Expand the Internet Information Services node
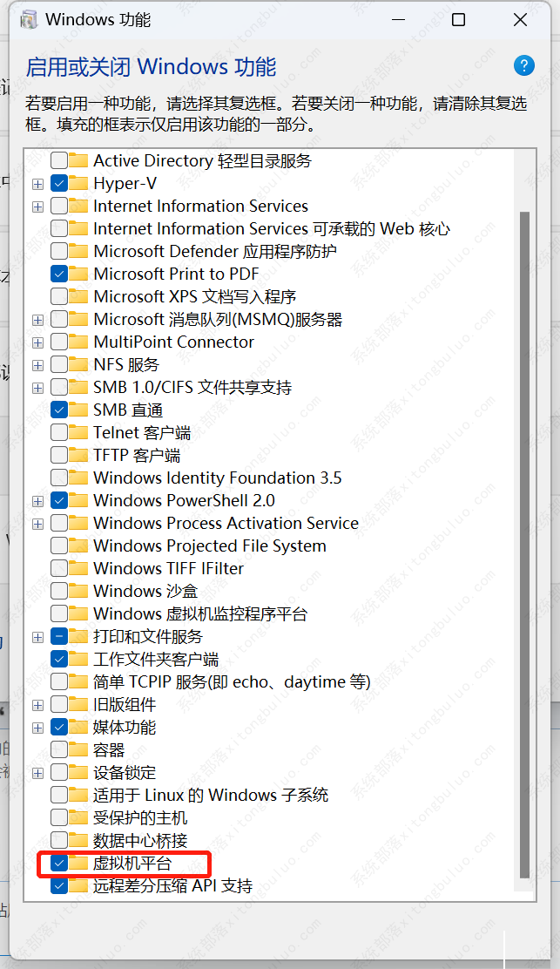The width and height of the screenshot is (560, 969). click(37, 207)
